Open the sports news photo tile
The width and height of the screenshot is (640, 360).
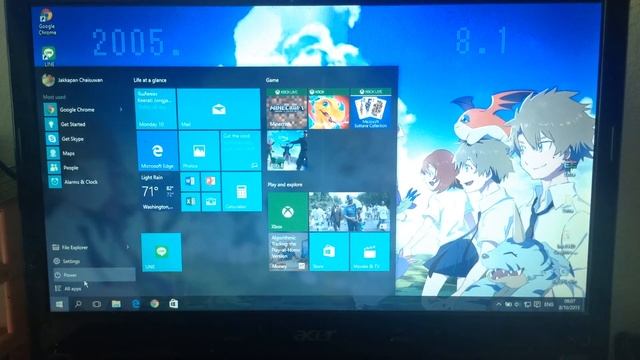(349, 211)
